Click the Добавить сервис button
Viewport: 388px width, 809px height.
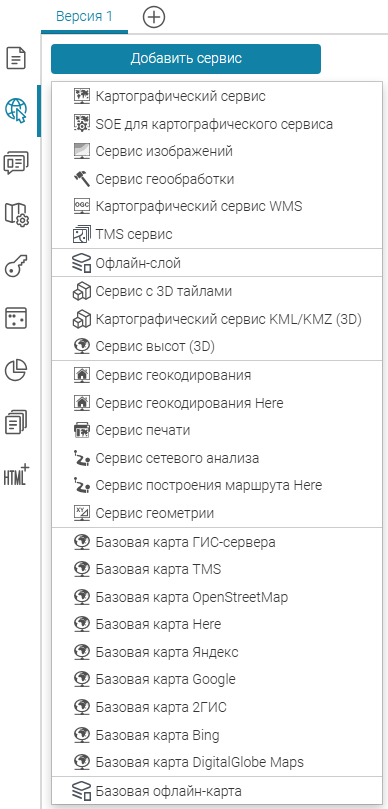[x=186, y=58]
